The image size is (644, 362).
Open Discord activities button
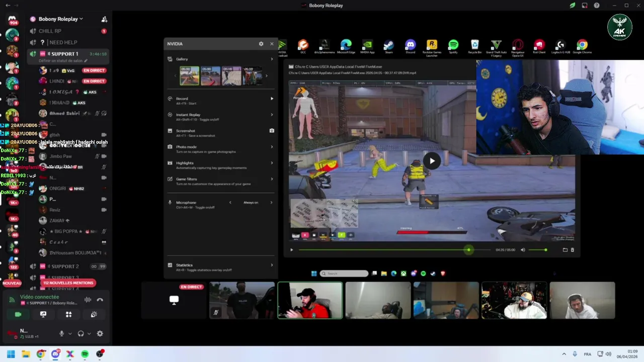(68, 314)
